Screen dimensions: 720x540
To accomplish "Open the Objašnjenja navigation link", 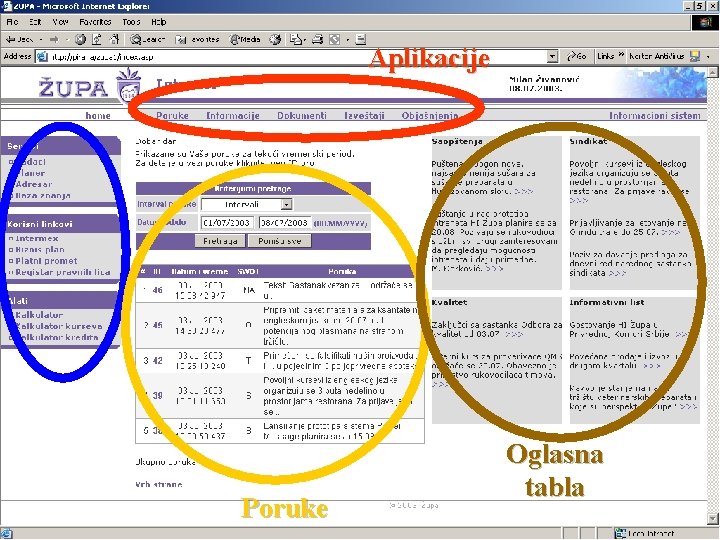I will tap(430, 116).
